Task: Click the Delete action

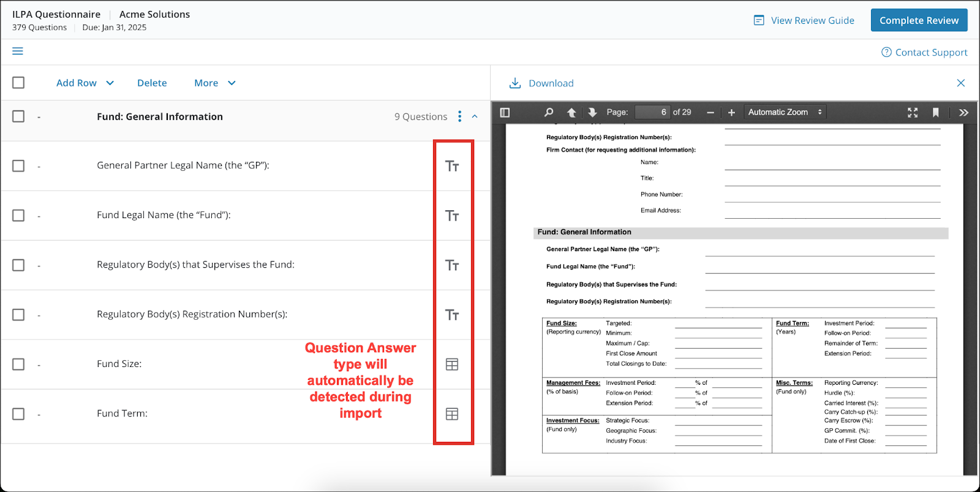Action: point(152,83)
